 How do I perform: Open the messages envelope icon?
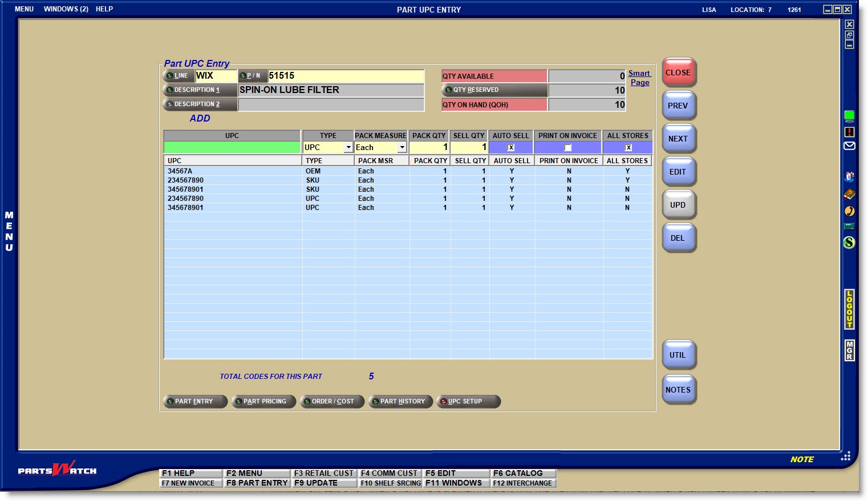pos(849,146)
